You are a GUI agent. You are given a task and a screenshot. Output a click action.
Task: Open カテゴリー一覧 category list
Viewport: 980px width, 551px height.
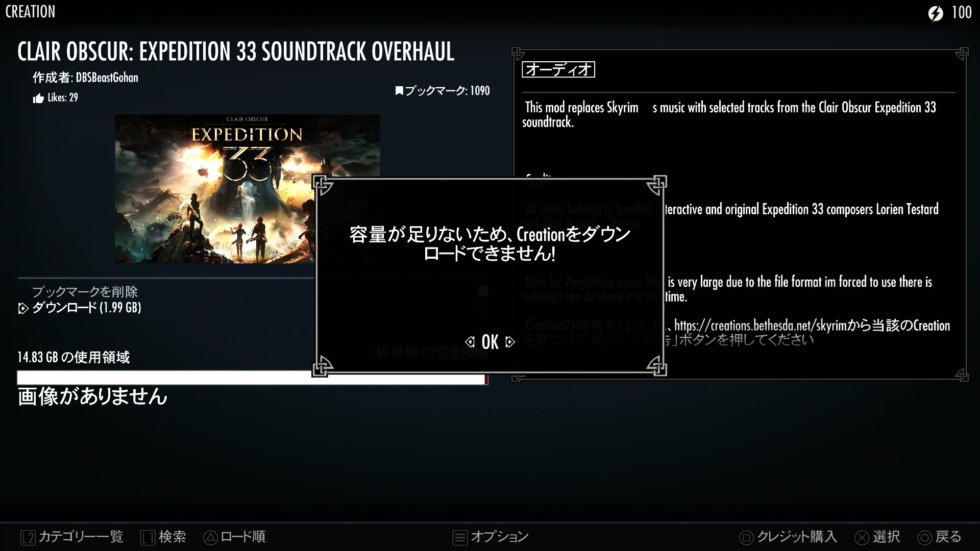pos(81,537)
